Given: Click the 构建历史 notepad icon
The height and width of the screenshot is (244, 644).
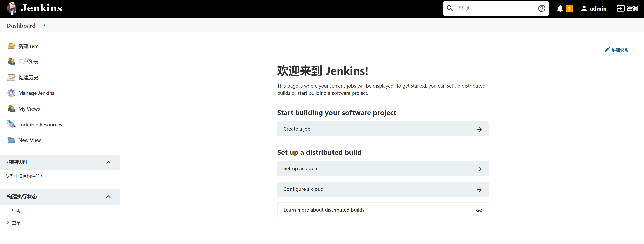Looking at the screenshot, I should tap(11, 77).
